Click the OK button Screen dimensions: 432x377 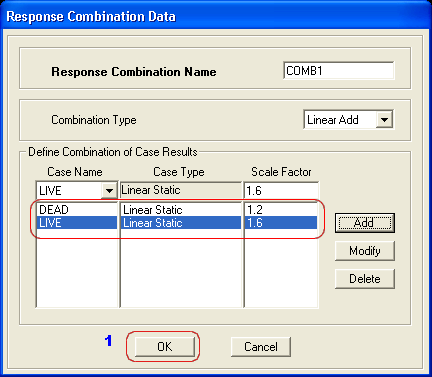click(165, 347)
